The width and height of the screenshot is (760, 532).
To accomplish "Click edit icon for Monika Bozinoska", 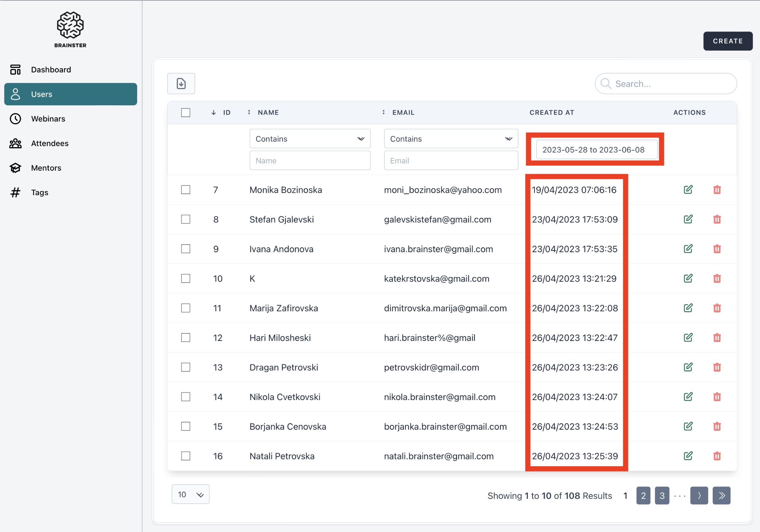I will point(688,190).
